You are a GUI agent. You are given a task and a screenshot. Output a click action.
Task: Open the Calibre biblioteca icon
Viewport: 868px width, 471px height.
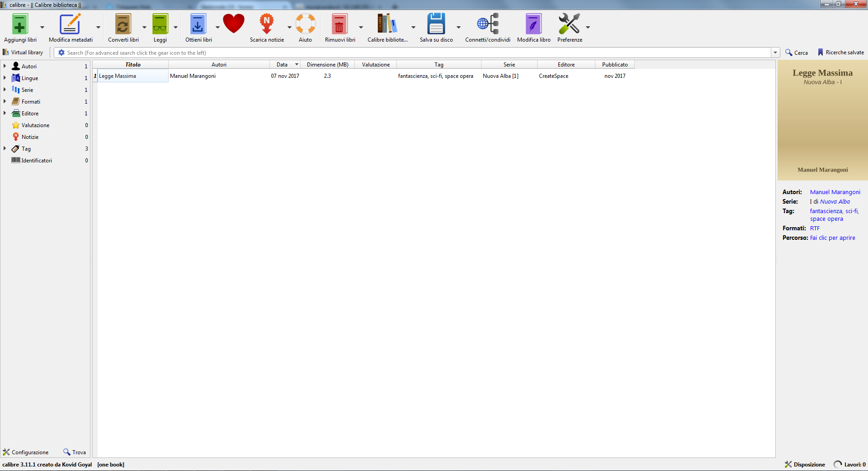click(x=387, y=24)
